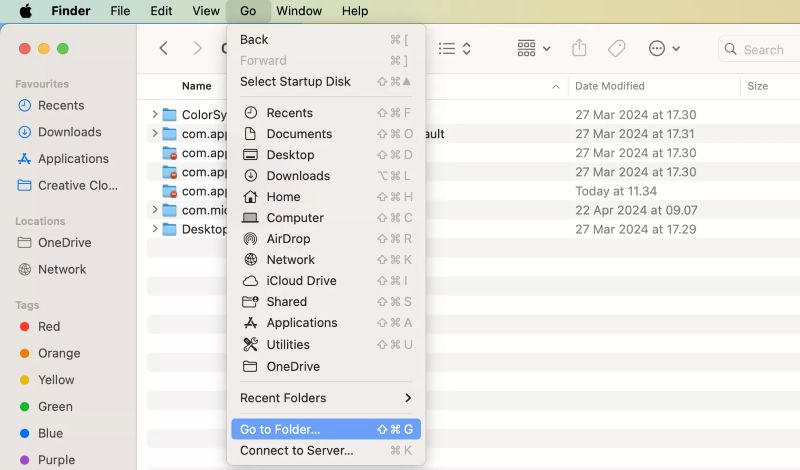Open the View menu
Screen dimensions: 800x470
tap(206, 11)
